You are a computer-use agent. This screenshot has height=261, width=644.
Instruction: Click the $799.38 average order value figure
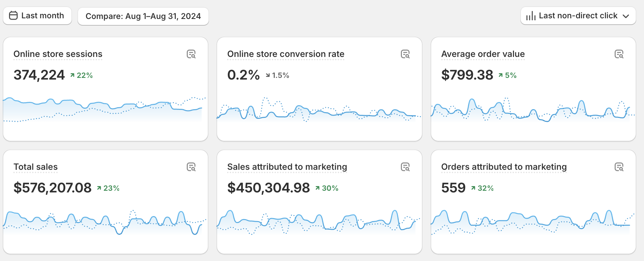(x=467, y=75)
